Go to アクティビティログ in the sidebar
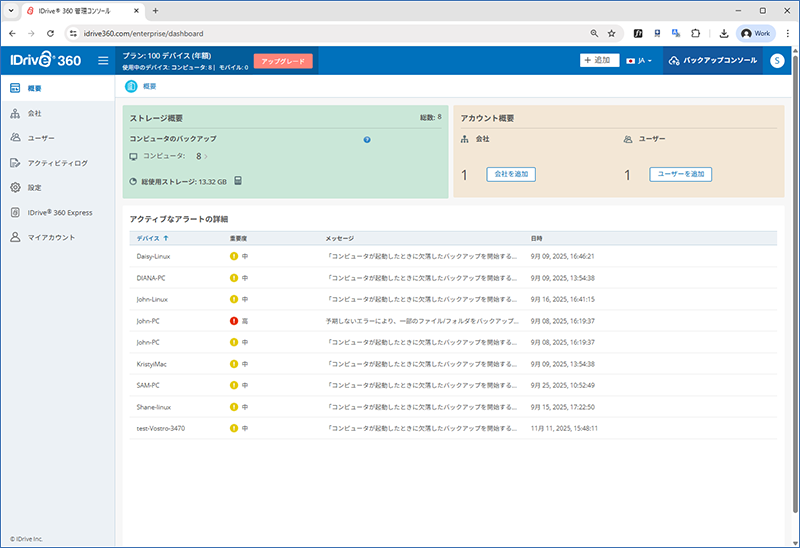Screen dimensions: 800x548 (x=57, y=162)
